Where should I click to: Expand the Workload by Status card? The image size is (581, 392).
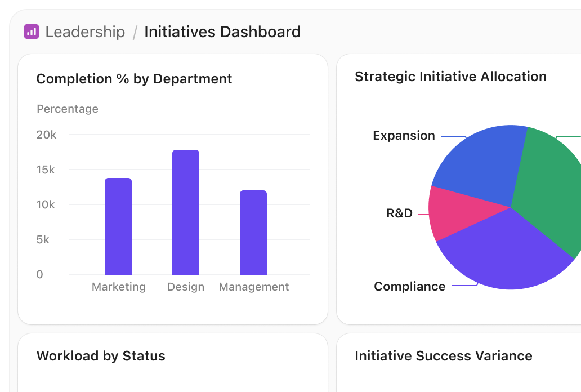tap(101, 356)
